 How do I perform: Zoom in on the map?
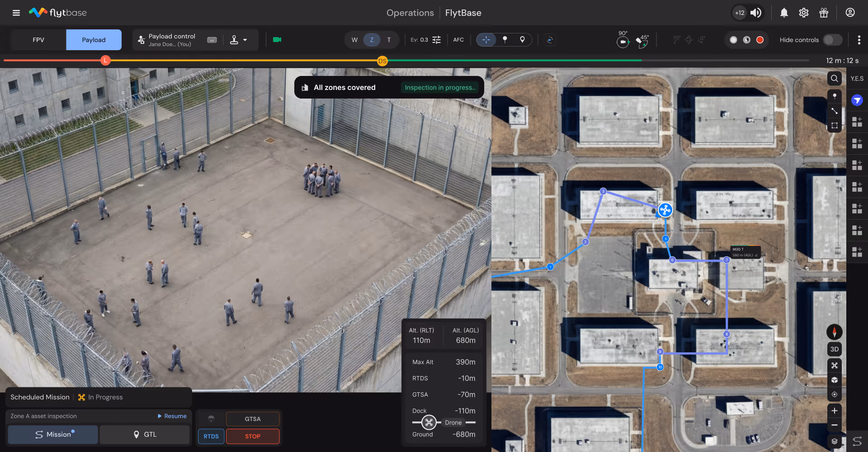(x=835, y=410)
